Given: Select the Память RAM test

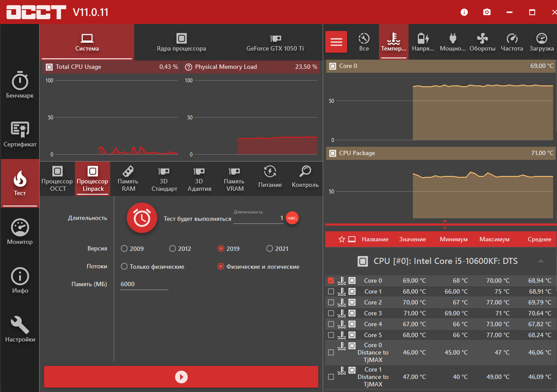Looking at the screenshot, I should pyautogui.click(x=128, y=179).
